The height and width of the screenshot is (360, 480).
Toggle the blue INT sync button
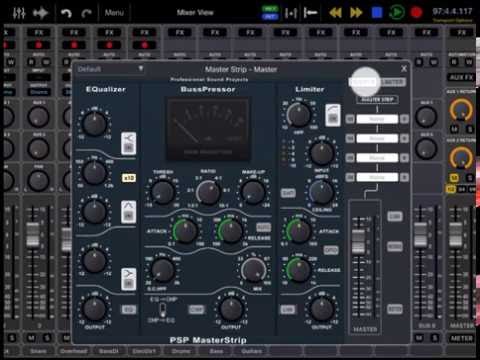pos(270,17)
